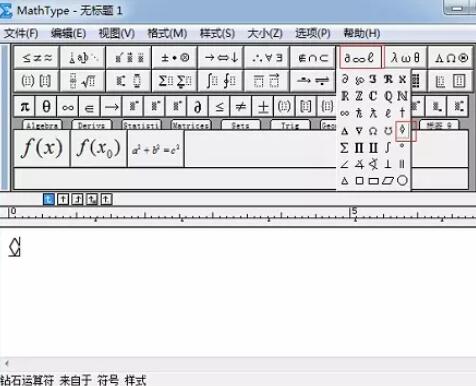
Task: Insert the f(x) expression
Action: pos(42,148)
